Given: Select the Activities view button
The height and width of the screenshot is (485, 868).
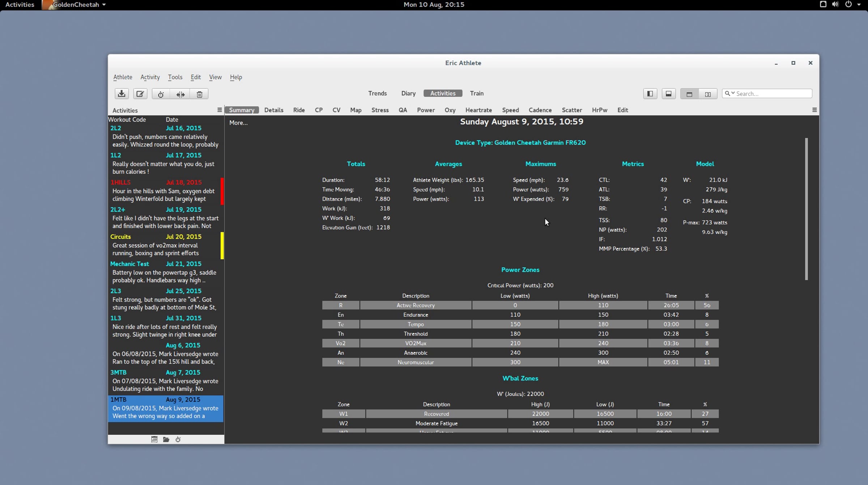Looking at the screenshot, I should click(443, 93).
